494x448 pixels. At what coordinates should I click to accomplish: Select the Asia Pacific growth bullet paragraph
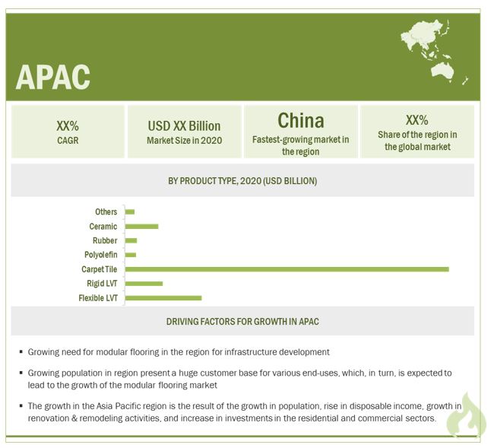coord(243,411)
